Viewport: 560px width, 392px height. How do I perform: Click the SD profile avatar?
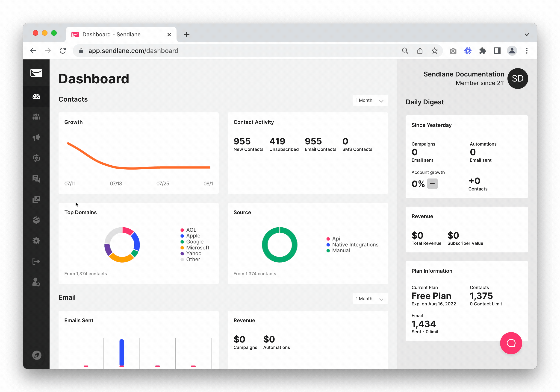[x=518, y=79]
